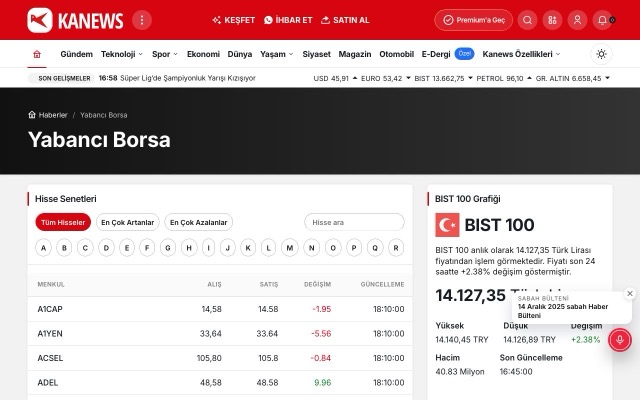This screenshot has height=400, width=640.
Task: Focus the Hisse ara search field
Action: 354,222
